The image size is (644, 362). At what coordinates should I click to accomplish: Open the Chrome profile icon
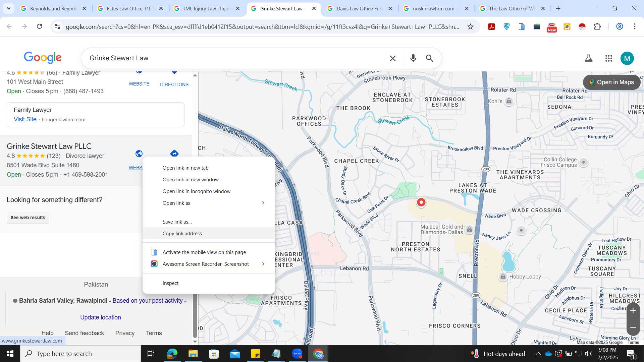(x=620, y=26)
